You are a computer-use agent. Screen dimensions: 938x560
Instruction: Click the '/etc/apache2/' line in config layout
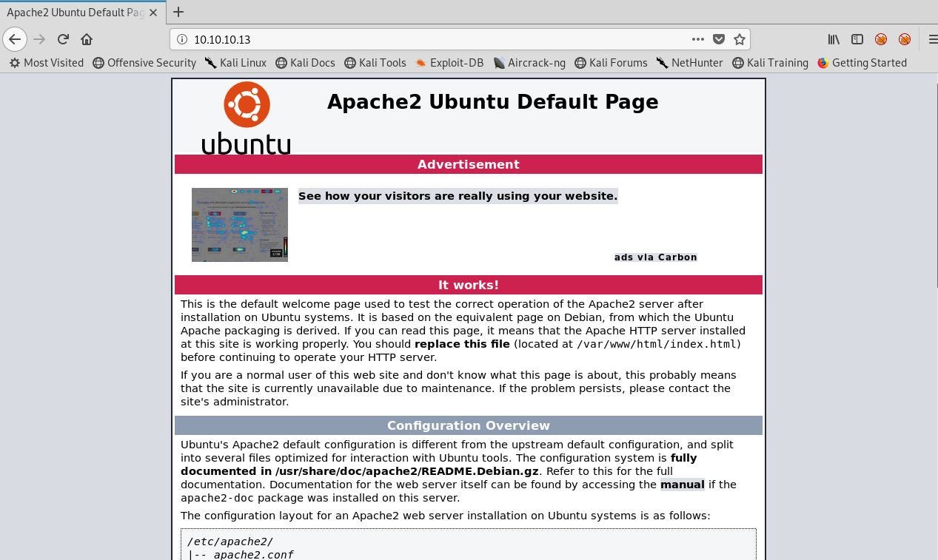point(230,542)
